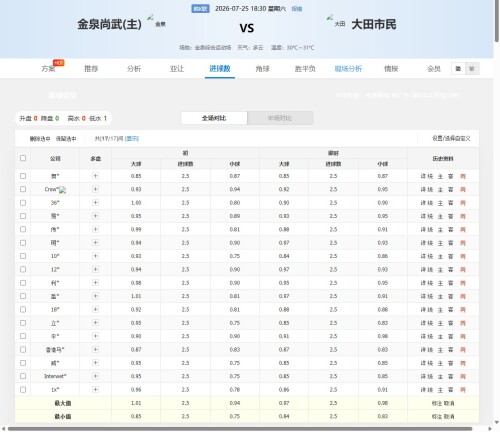Click the 金泉尚武 home team logo
Viewport: 500px width, 432px height.
(150, 18)
